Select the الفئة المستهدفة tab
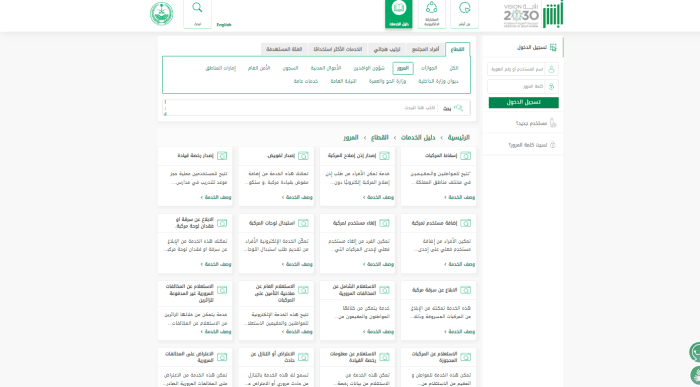This screenshot has width=700, height=387. [284, 49]
